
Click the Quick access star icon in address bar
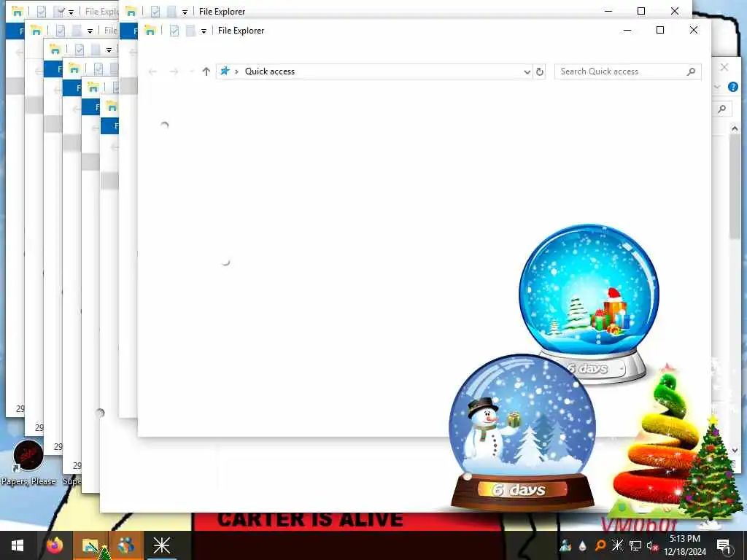[x=225, y=71]
